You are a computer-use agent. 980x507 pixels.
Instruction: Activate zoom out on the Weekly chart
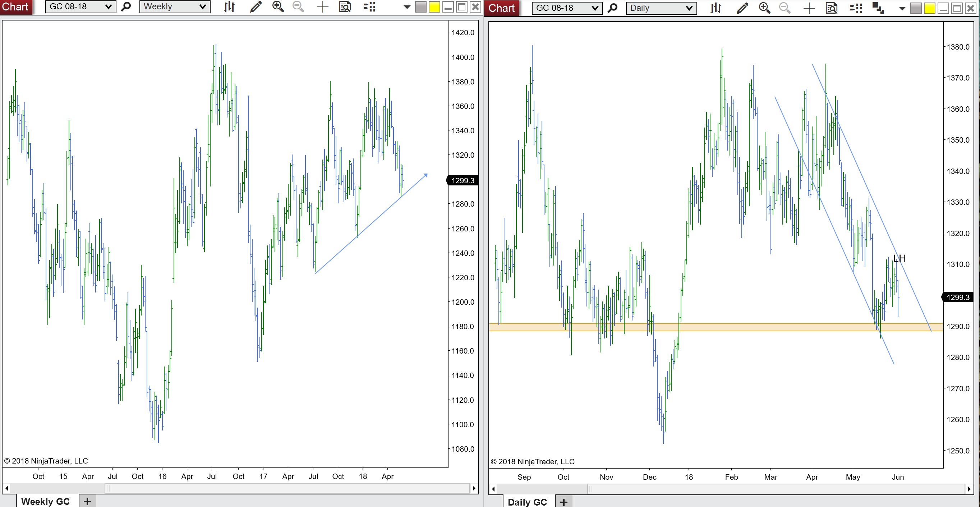298,7
